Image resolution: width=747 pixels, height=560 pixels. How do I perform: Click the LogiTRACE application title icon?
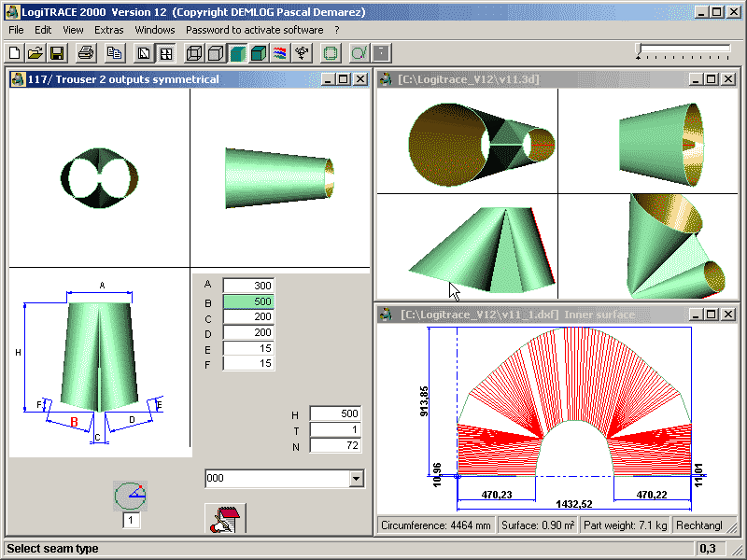tap(13, 12)
